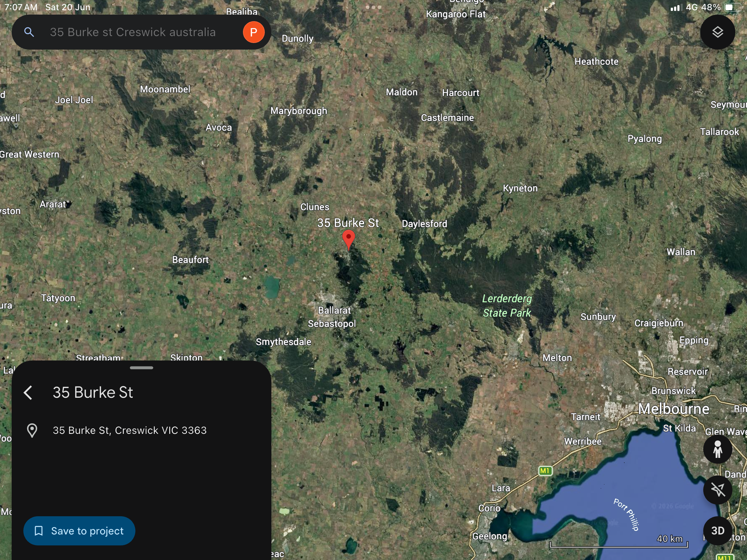Click the Brunswick suburb label
This screenshot has width=747, height=560.
674,391
